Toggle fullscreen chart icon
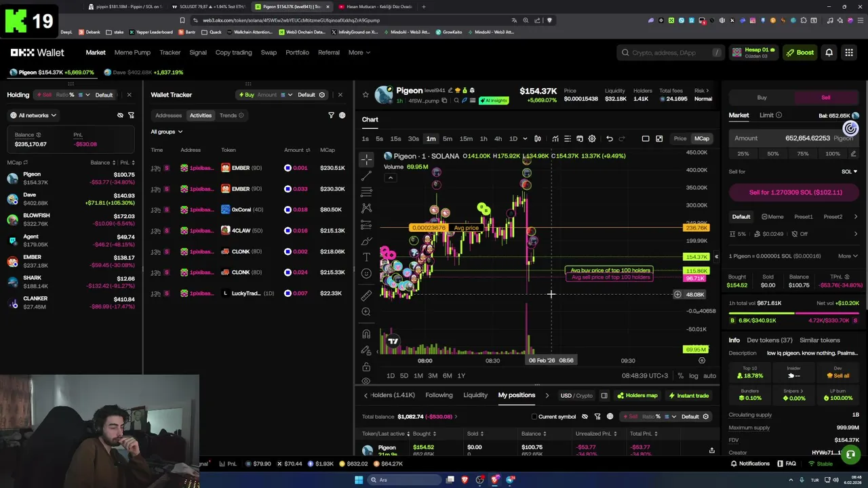The image size is (868, 488). coord(659,138)
